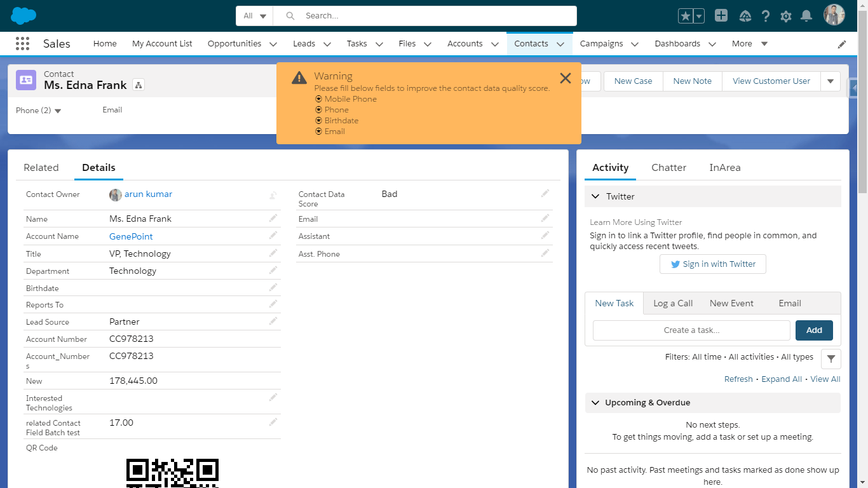868x488 pixels.
Task: Open the Trailhead guidance icon
Action: (745, 16)
